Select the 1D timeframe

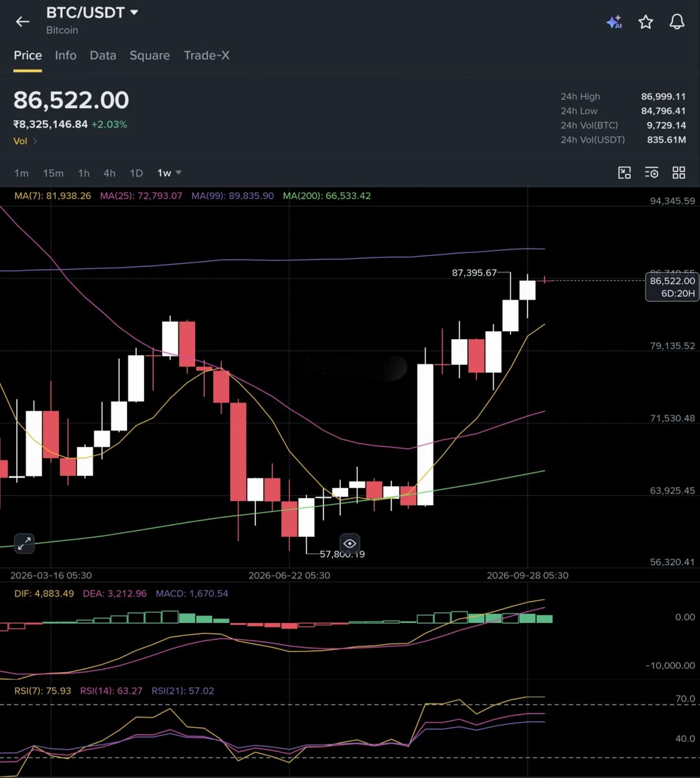click(136, 173)
